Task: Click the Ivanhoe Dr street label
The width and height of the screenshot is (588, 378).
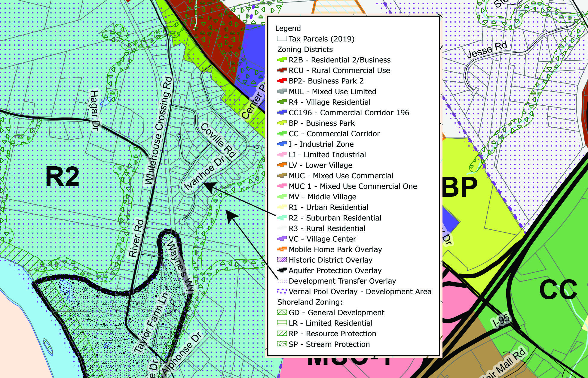Action: (x=204, y=174)
